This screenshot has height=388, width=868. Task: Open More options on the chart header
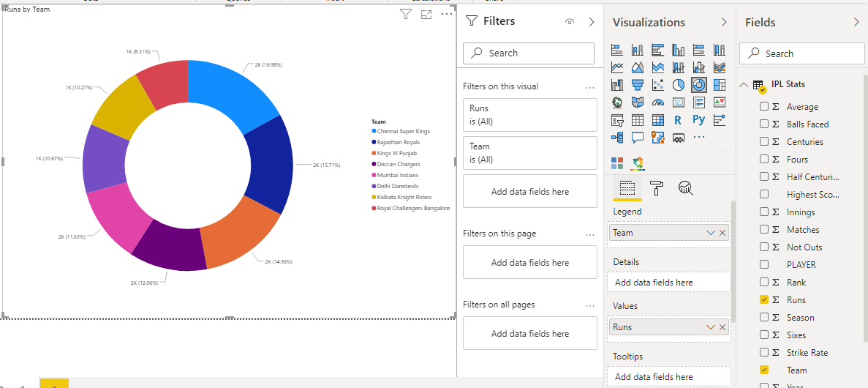pos(447,15)
